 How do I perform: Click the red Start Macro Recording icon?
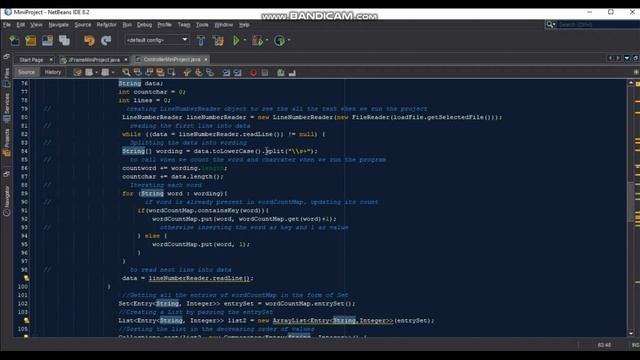click(x=253, y=73)
